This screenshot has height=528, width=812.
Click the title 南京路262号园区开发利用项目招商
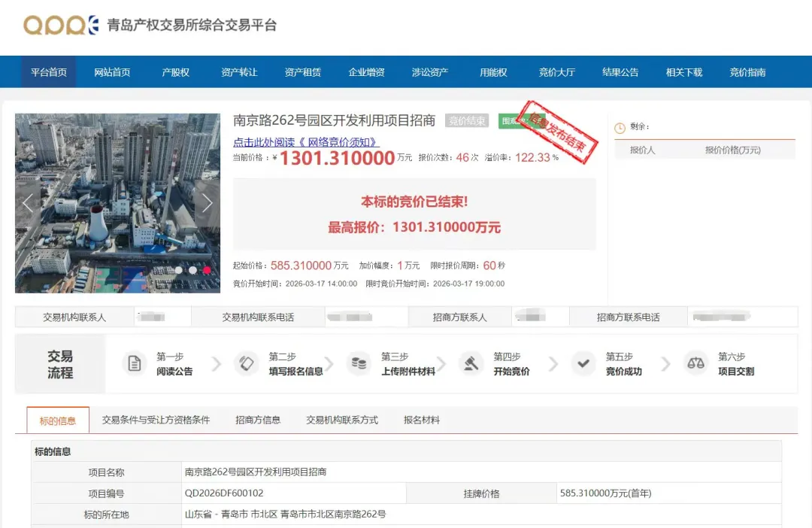tap(334, 120)
